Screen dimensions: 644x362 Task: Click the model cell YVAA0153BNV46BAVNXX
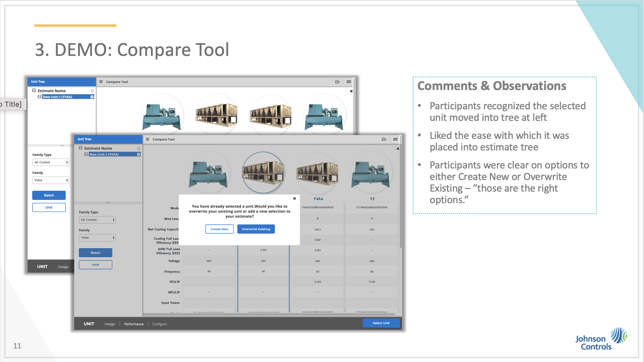318,207
